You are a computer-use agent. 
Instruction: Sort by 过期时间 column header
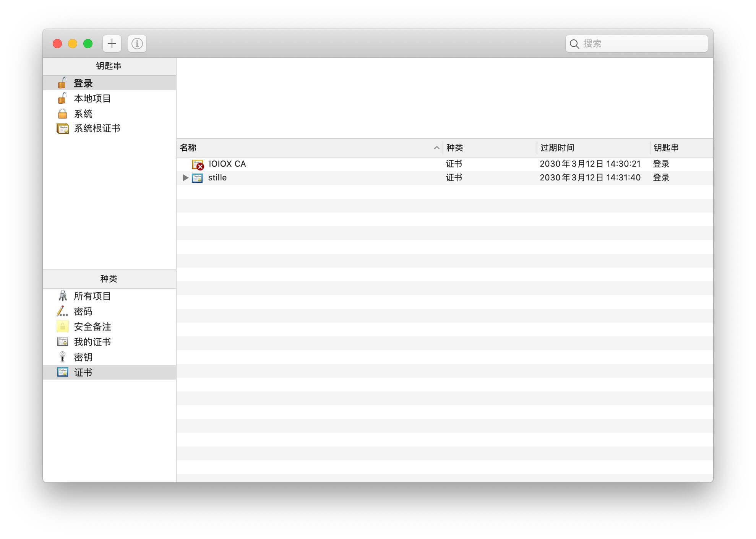557,148
